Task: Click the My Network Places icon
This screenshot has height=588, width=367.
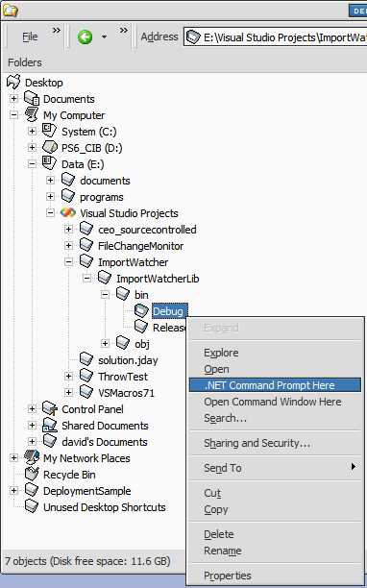Action: pos(32,458)
